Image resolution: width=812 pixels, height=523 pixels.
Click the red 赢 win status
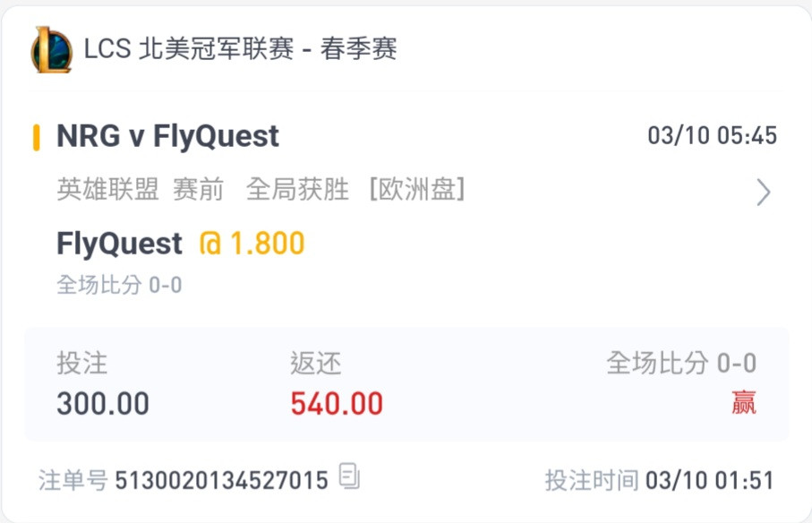tap(744, 402)
